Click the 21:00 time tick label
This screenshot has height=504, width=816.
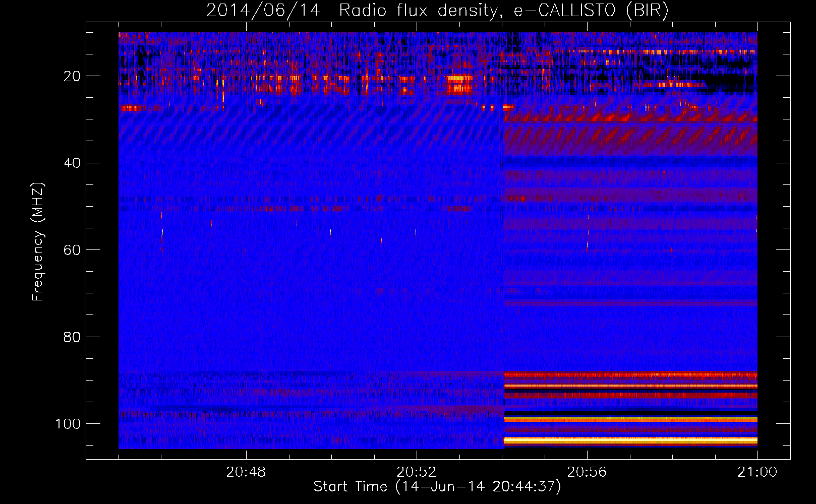pyautogui.click(x=757, y=472)
